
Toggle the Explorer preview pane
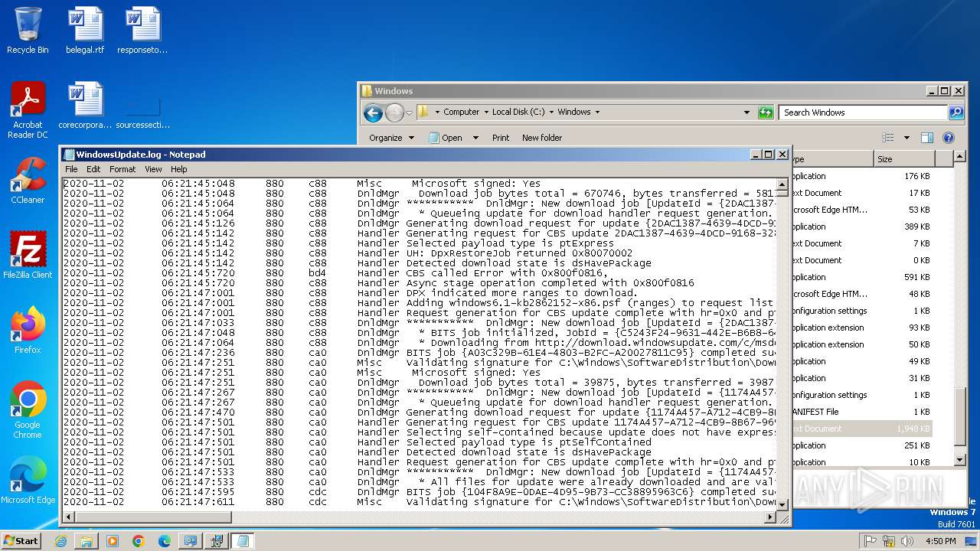(x=927, y=138)
